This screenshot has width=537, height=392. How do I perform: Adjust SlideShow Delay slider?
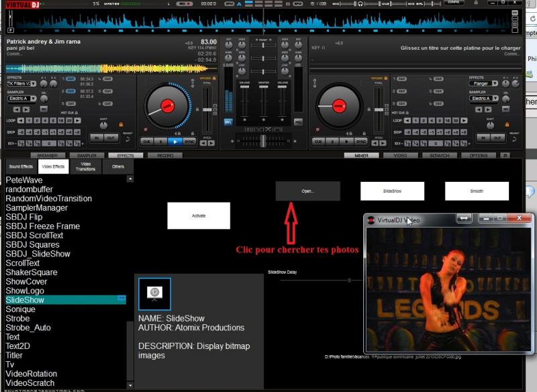[x=349, y=281]
